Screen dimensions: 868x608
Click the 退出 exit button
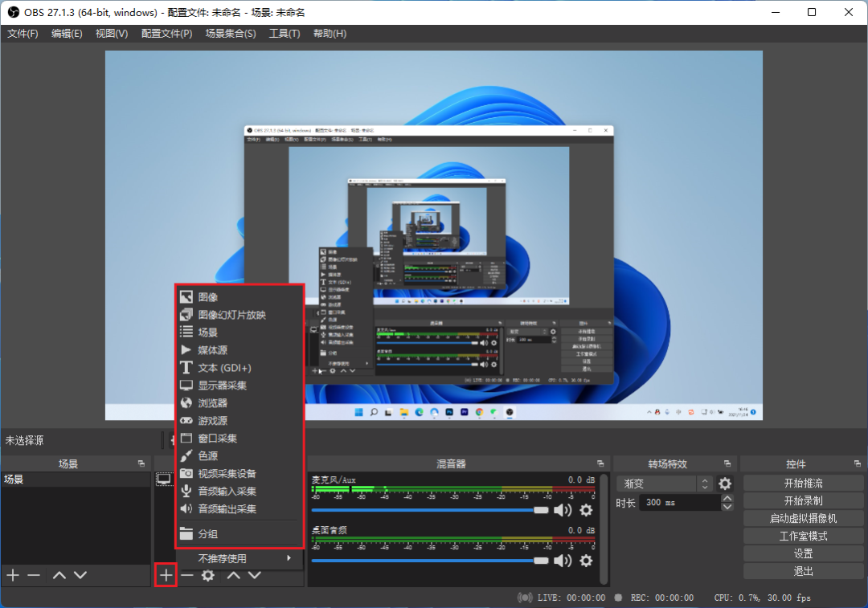click(803, 572)
